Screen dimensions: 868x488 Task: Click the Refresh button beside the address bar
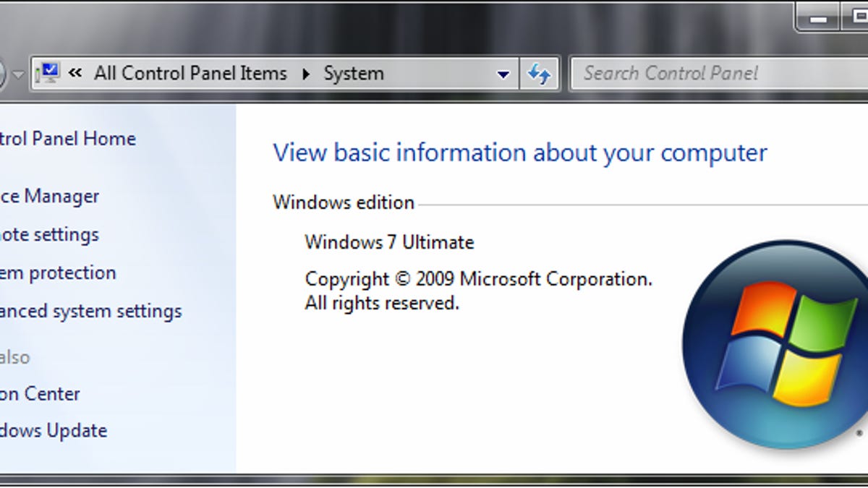(x=539, y=74)
